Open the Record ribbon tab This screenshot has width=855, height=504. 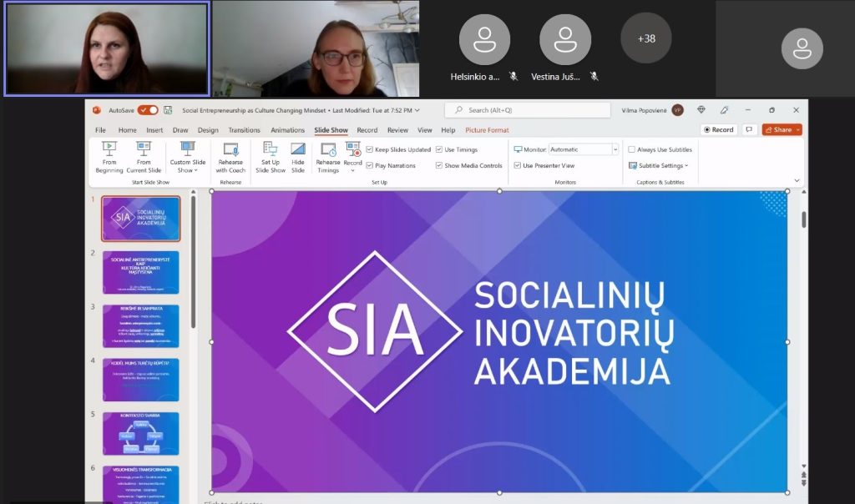[x=367, y=130]
